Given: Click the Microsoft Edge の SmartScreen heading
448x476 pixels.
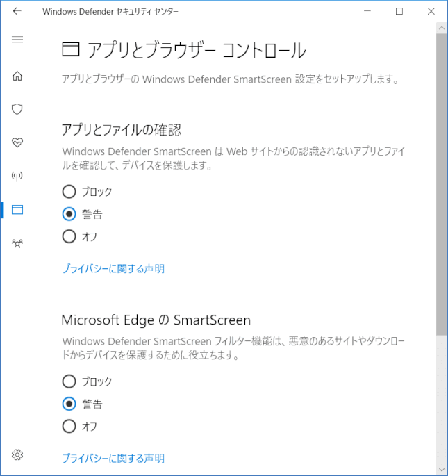Looking at the screenshot, I should (x=156, y=320).
